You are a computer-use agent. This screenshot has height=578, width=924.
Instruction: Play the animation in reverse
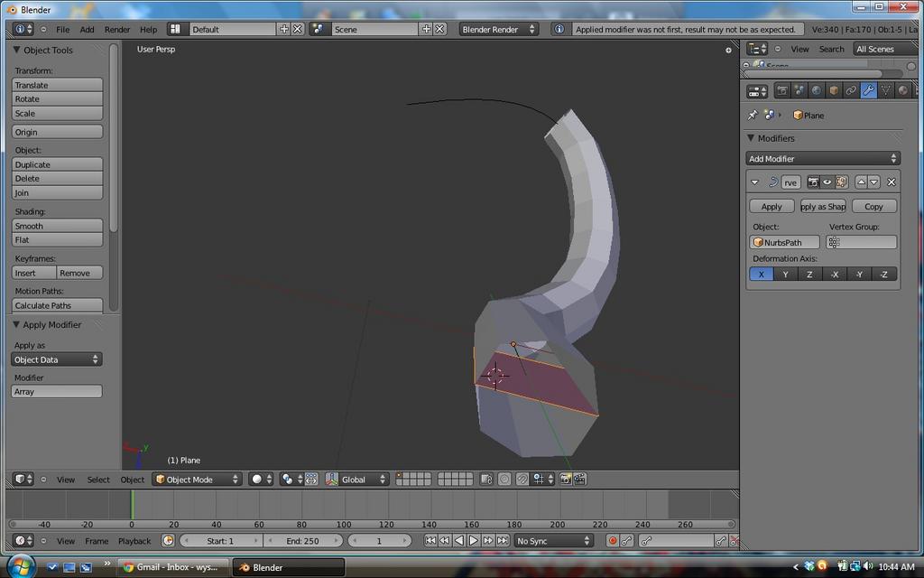point(459,541)
